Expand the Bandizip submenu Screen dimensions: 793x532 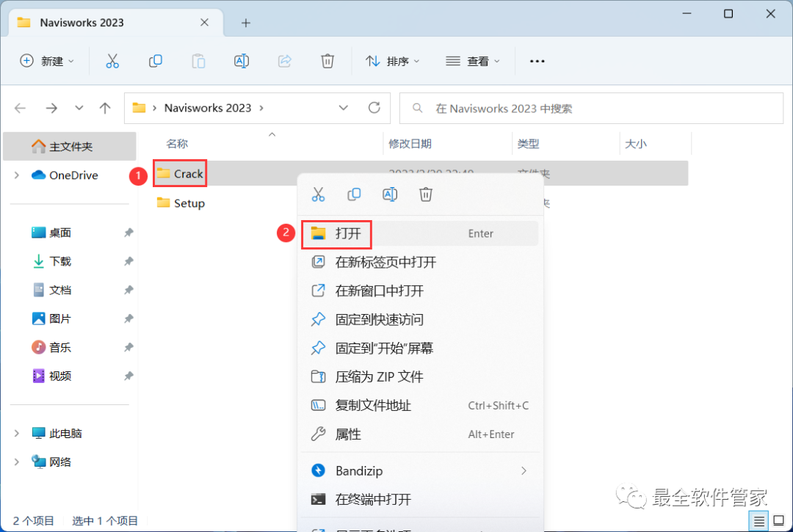click(524, 471)
